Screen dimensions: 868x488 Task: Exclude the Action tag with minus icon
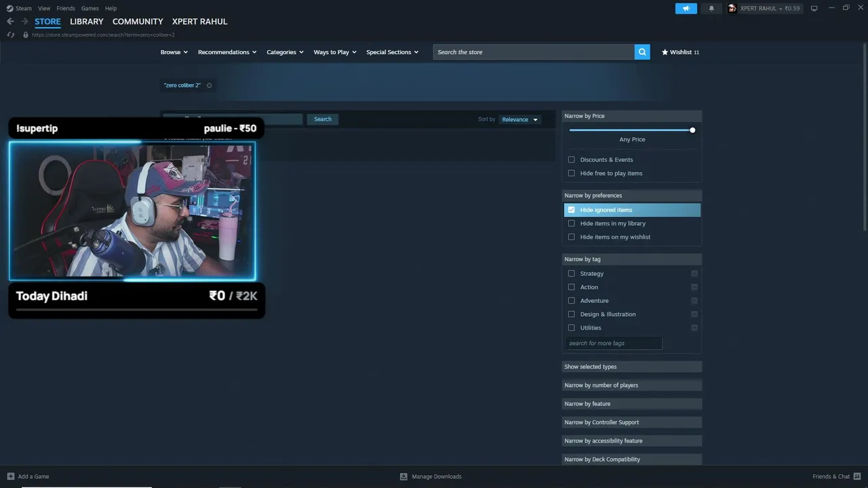694,287
